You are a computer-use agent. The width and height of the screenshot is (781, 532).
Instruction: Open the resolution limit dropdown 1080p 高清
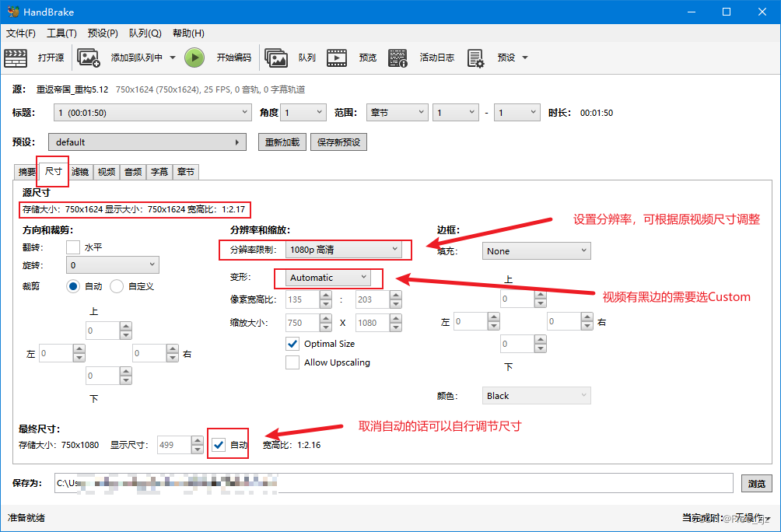point(344,250)
